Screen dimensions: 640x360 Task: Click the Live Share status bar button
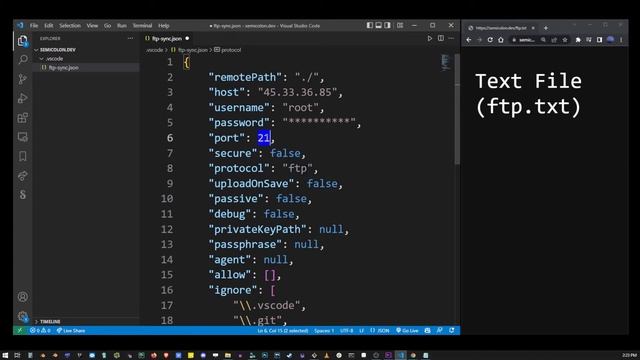coord(71,331)
